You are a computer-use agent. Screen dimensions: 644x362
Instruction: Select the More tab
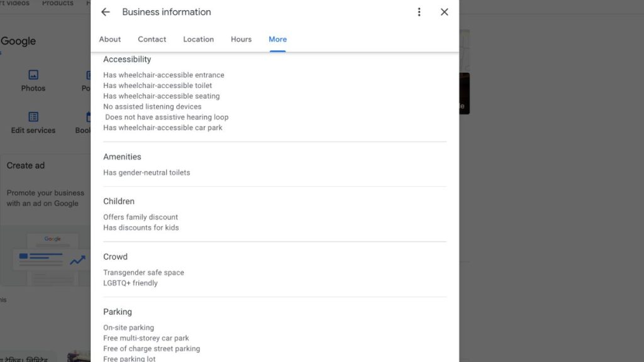point(277,39)
